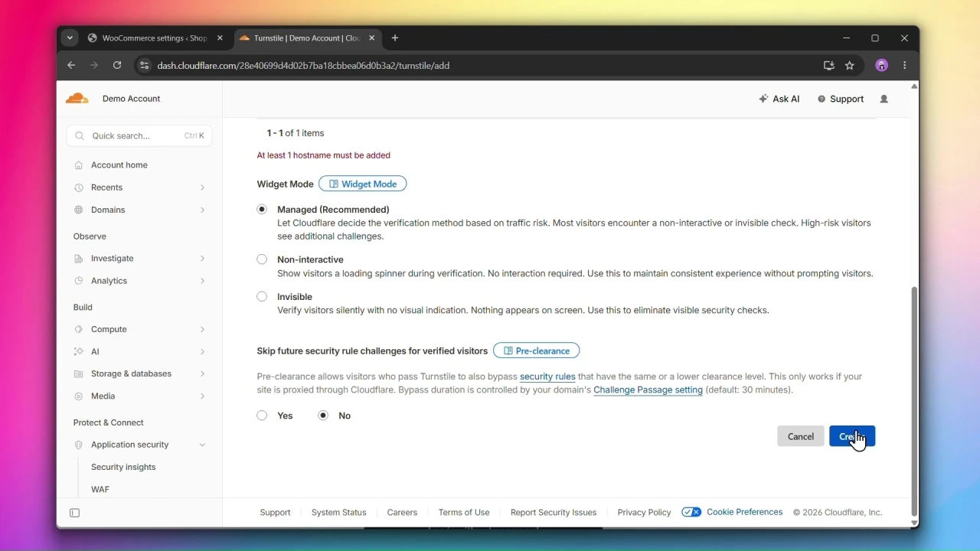Screen dimensions: 980x551
Task: Open the Pre-clearance documentation pill
Action: point(537,350)
